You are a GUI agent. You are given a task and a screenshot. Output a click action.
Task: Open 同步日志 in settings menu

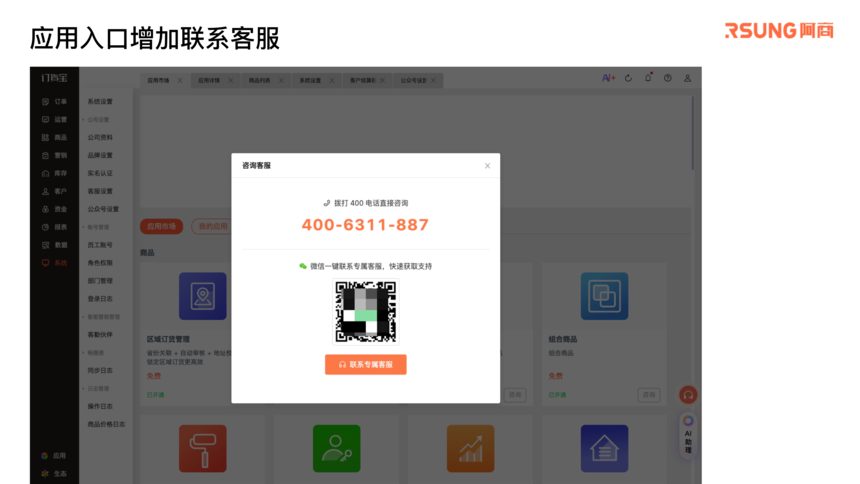[100, 370]
